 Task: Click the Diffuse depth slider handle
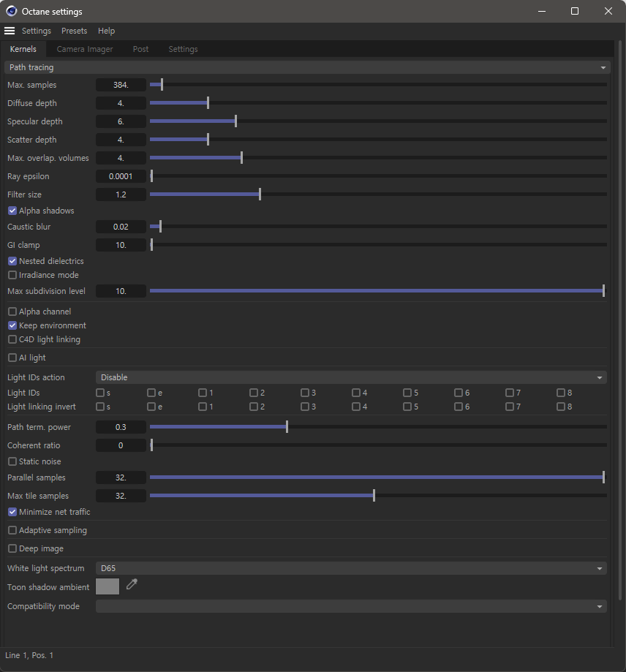(x=208, y=103)
